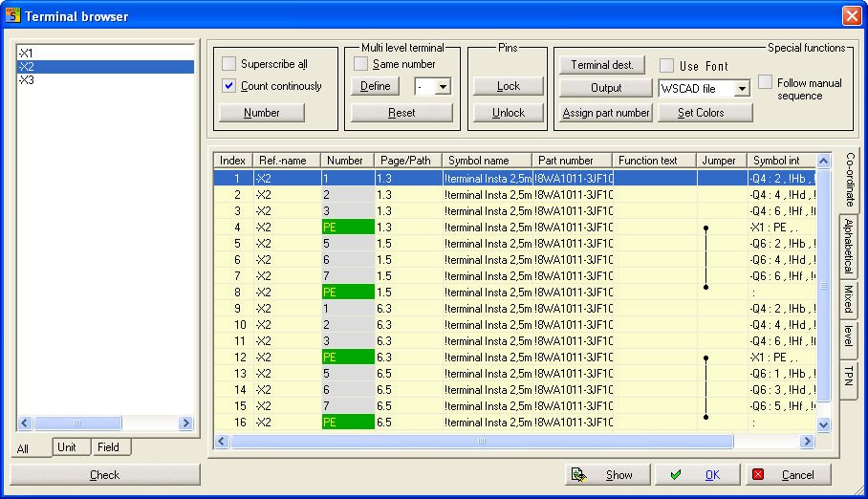Screen dimensions: 868x499
Task: Open the WSCAD file dropdown
Action: coord(742,89)
